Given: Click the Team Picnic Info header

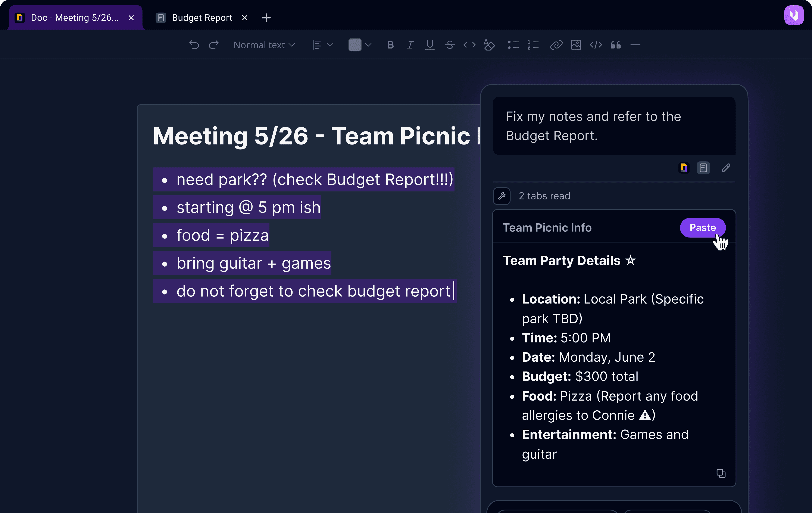Looking at the screenshot, I should point(547,228).
